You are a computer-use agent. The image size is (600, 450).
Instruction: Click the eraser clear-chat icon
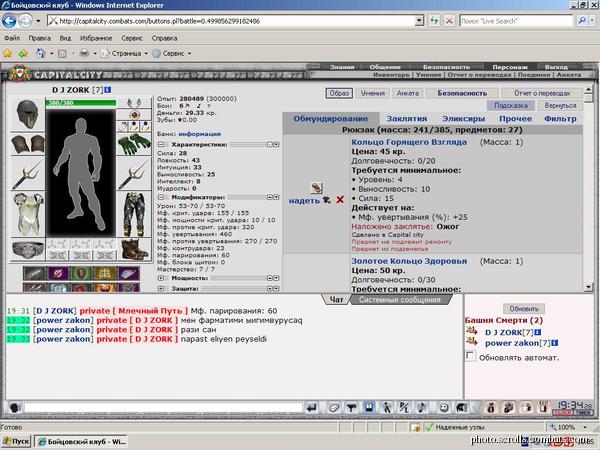(334, 408)
